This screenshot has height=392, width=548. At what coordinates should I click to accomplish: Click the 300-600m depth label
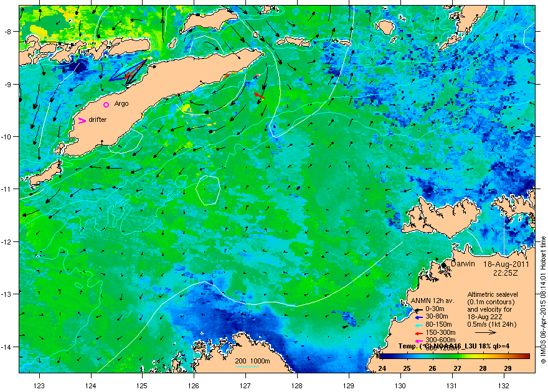(440, 340)
